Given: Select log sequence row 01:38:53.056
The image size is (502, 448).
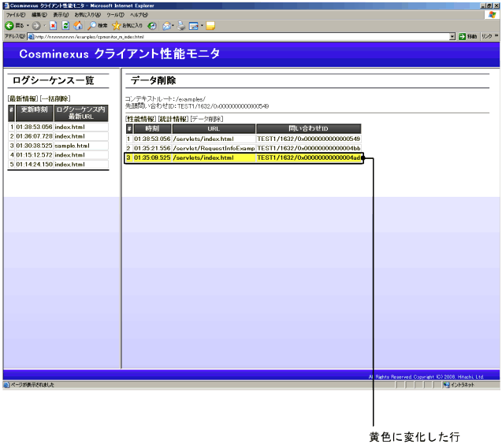Looking at the screenshot, I should (58, 127).
